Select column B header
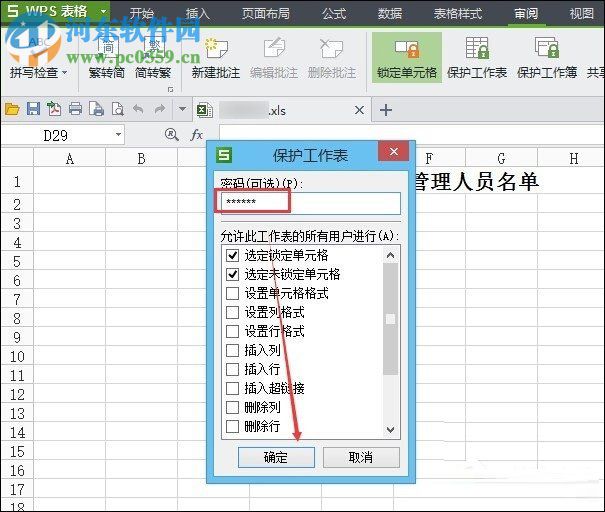The width and height of the screenshot is (605, 512). click(141, 159)
